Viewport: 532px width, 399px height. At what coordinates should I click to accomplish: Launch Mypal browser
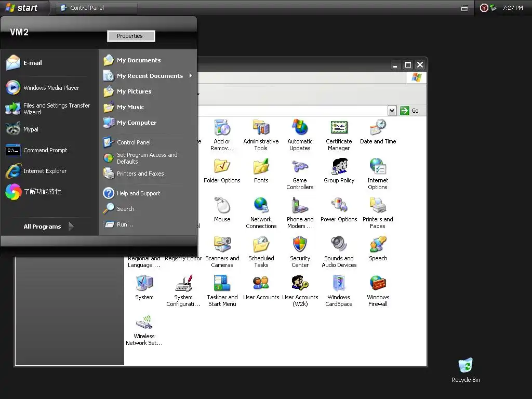click(x=48, y=129)
